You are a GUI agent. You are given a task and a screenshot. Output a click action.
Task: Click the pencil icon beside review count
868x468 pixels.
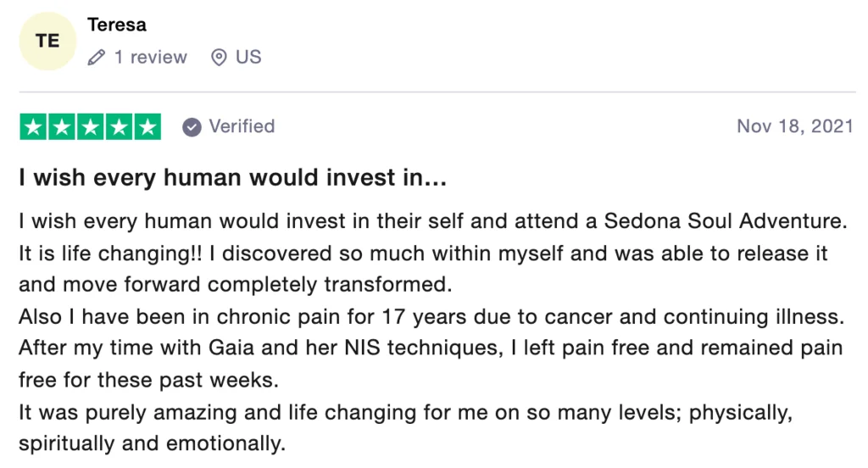click(97, 58)
